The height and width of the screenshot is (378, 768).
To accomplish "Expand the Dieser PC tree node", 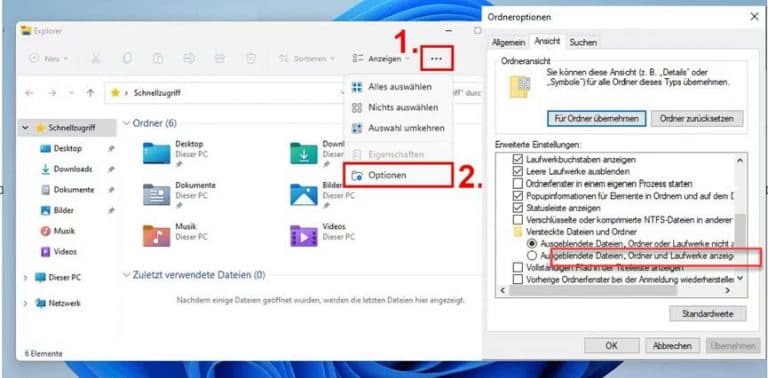I will pyautogui.click(x=25, y=278).
